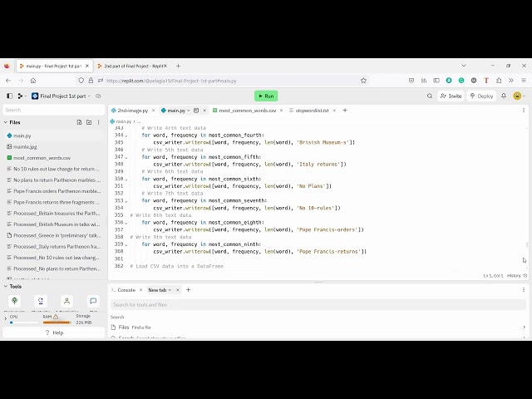The width and height of the screenshot is (532, 399).
Task: Close the 2nd-image.py editor tab
Action: pos(153,111)
